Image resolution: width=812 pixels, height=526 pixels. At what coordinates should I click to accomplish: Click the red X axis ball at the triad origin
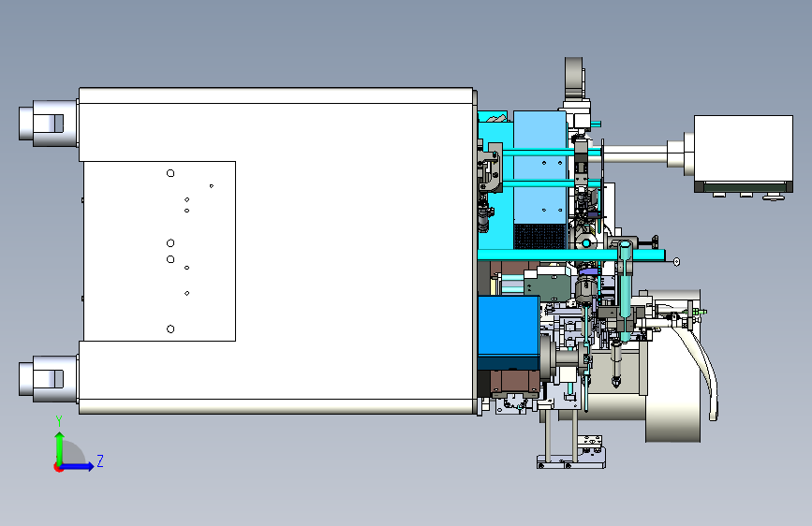point(58,467)
